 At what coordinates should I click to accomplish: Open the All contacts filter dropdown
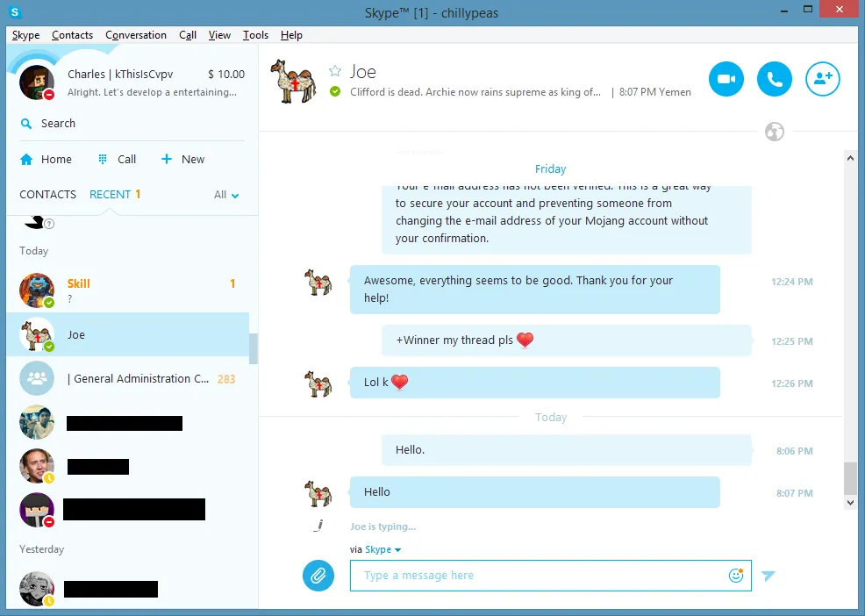coord(226,195)
